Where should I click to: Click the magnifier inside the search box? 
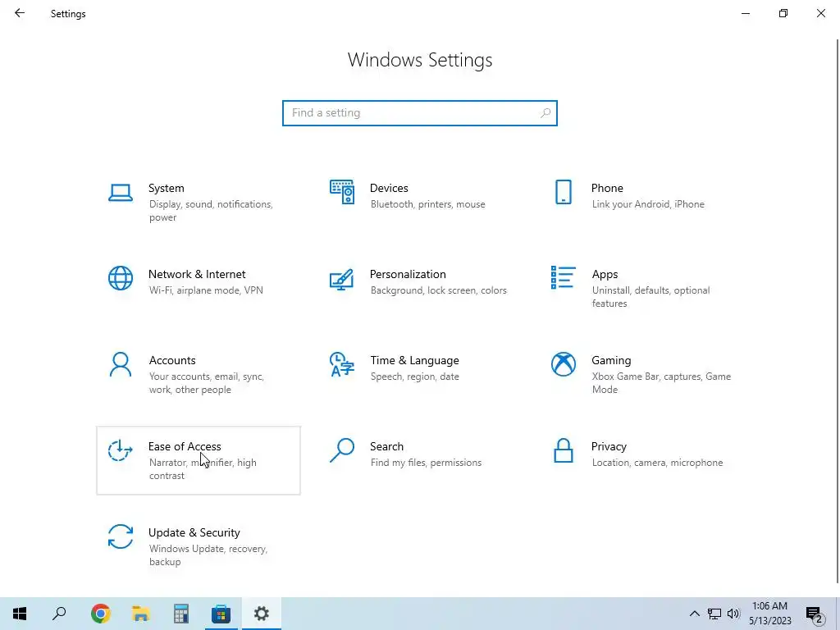point(546,113)
